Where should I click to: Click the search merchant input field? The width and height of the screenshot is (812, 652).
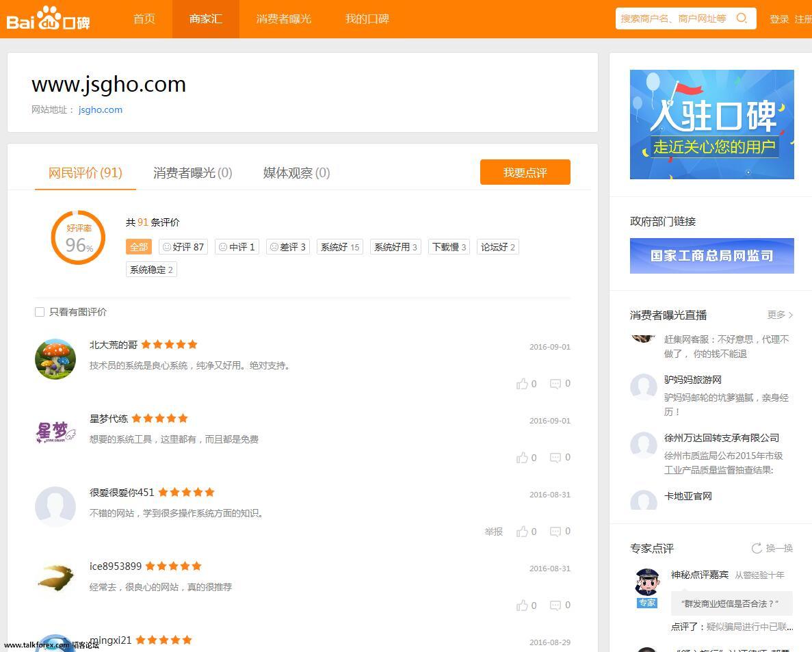click(675, 18)
